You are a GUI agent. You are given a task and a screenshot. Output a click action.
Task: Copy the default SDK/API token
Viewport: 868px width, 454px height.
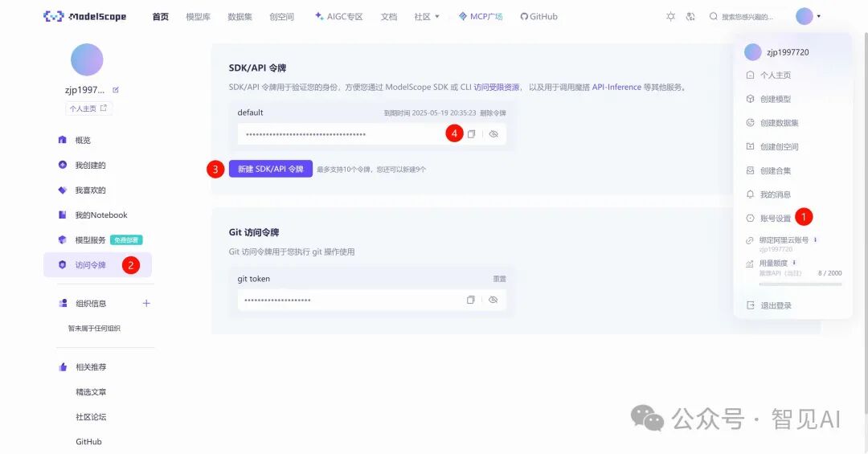coord(471,134)
